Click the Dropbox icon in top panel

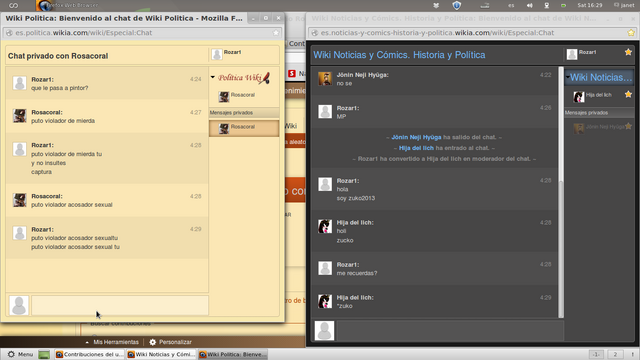click(x=436, y=5)
